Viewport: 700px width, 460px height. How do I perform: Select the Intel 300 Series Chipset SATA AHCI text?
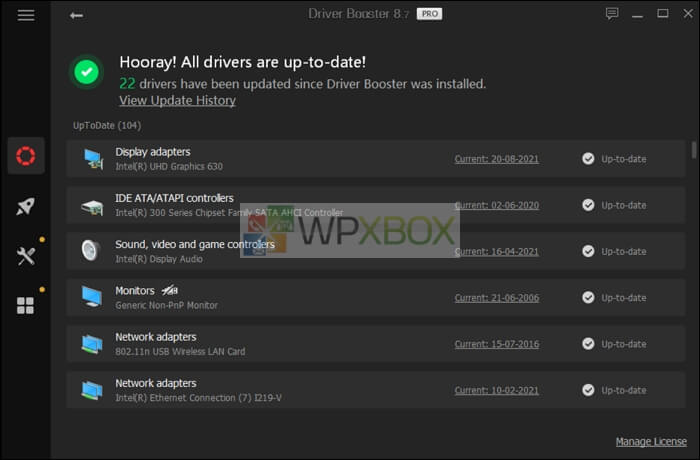tap(229, 213)
